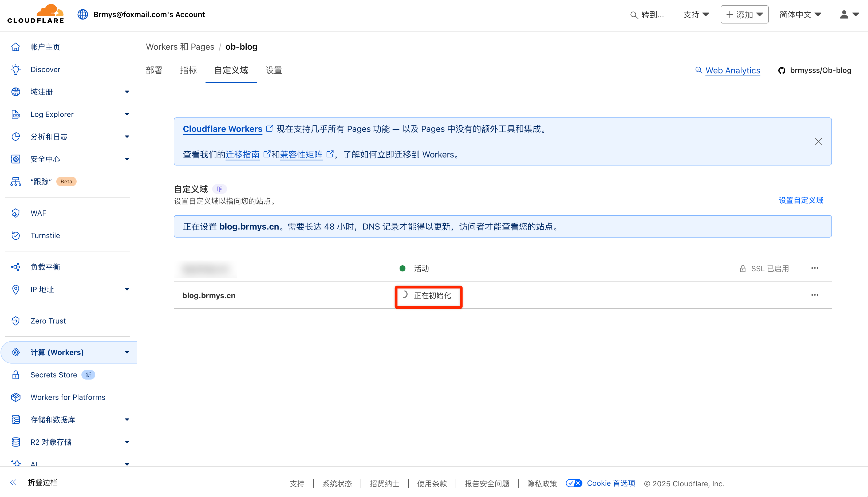Screen dimensions: 868x497
Task: Open the 系统状态 footer link
Action: [x=337, y=484]
